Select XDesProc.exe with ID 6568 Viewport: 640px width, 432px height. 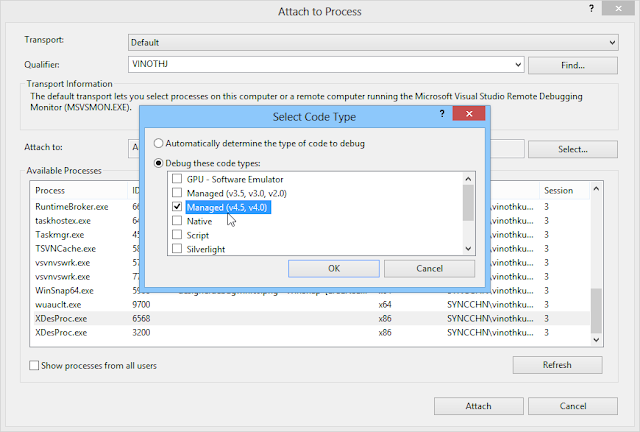click(311, 318)
